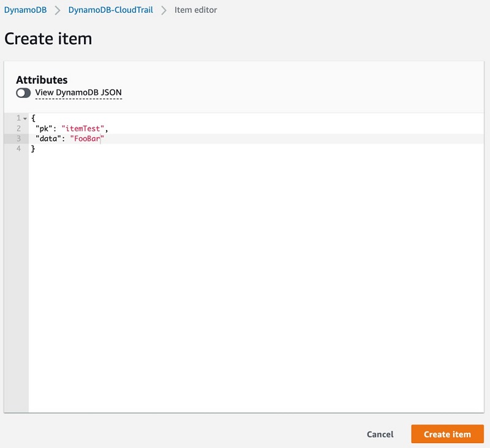Click the View DynamoDB JSON label
Image resolution: width=490 pixels, height=448 pixels.
(78, 92)
